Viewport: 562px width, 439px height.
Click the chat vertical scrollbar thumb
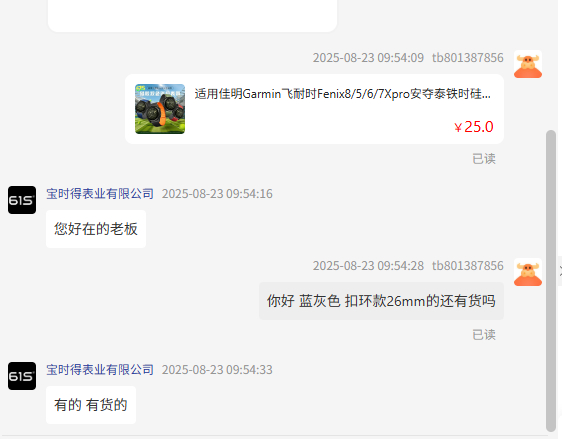click(551, 281)
